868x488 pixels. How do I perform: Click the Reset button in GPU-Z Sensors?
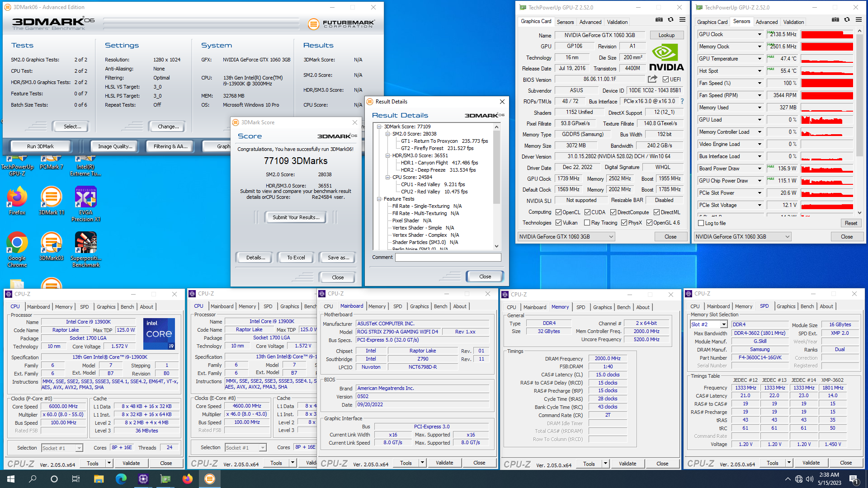click(x=851, y=223)
